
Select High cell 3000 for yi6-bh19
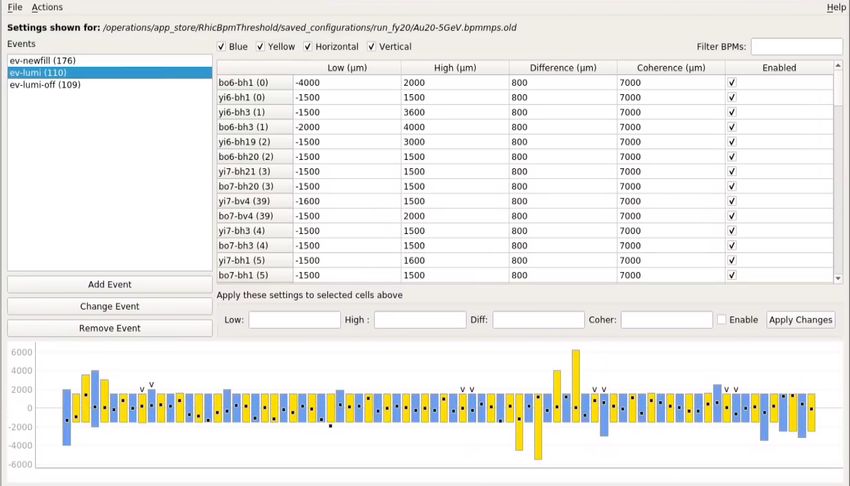pyautogui.click(x=455, y=142)
